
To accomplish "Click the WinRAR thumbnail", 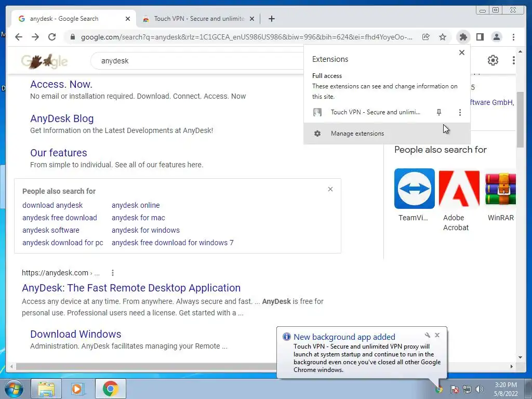I will (x=500, y=189).
